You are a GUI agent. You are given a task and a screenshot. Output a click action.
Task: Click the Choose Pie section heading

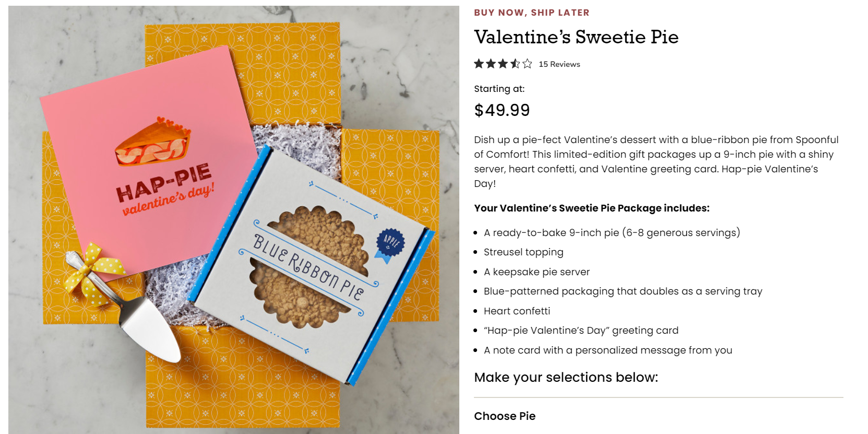[504, 416]
